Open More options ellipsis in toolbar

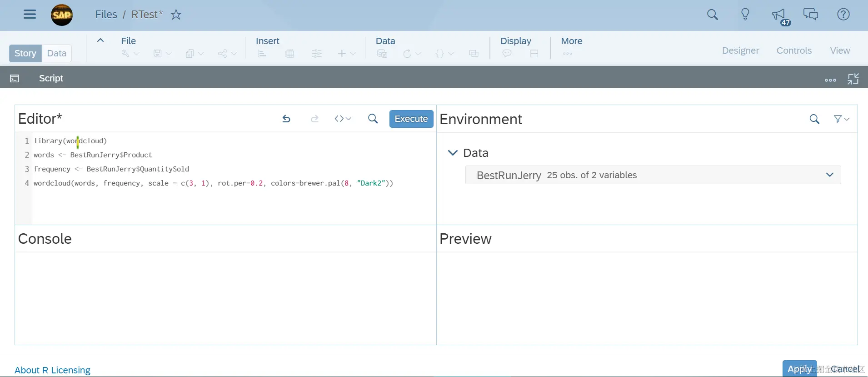point(567,54)
